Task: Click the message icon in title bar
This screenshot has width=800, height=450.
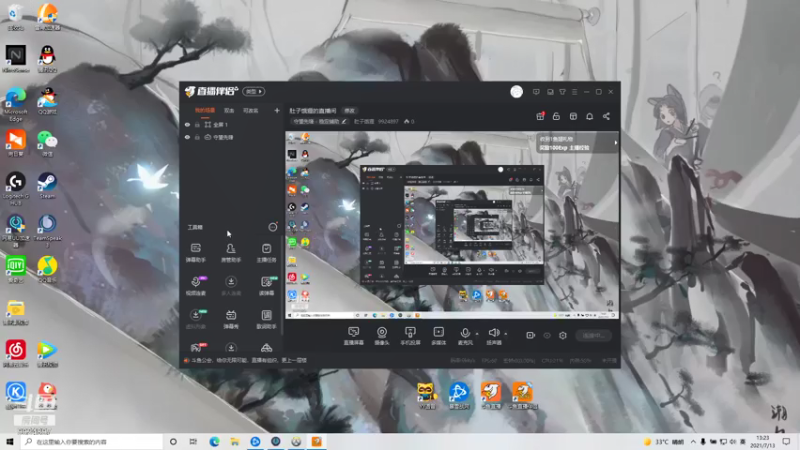Action: click(x=536, y=92)
